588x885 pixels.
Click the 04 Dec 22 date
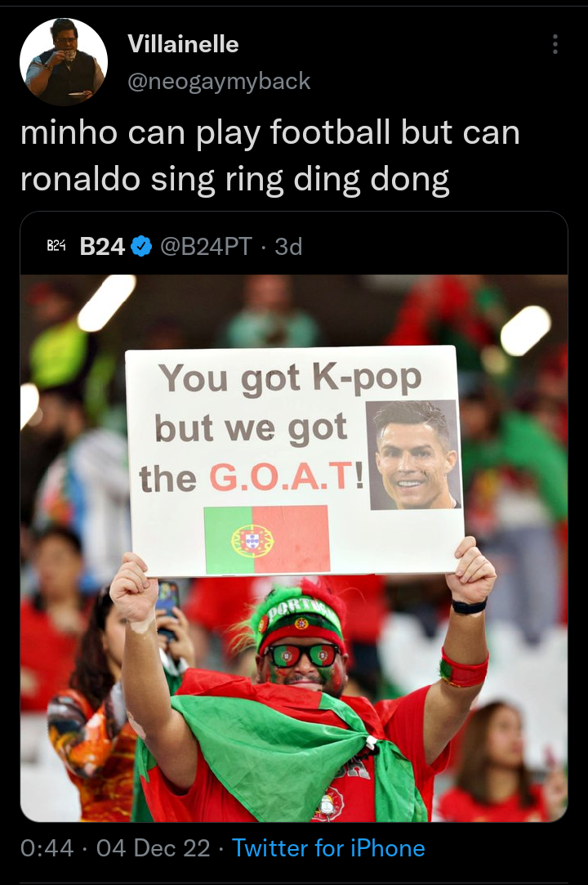click(x=153, y=847)
